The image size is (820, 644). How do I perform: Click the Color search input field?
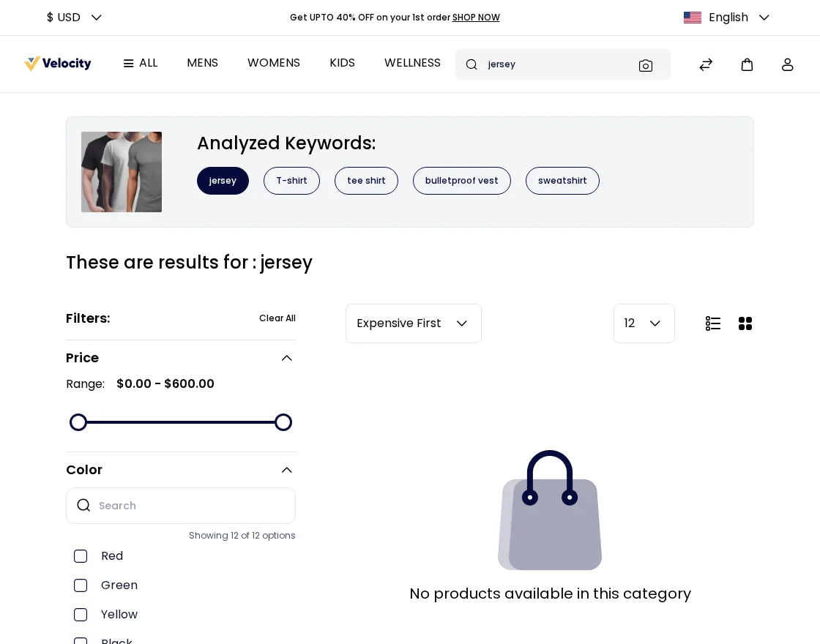pos(181,506)
